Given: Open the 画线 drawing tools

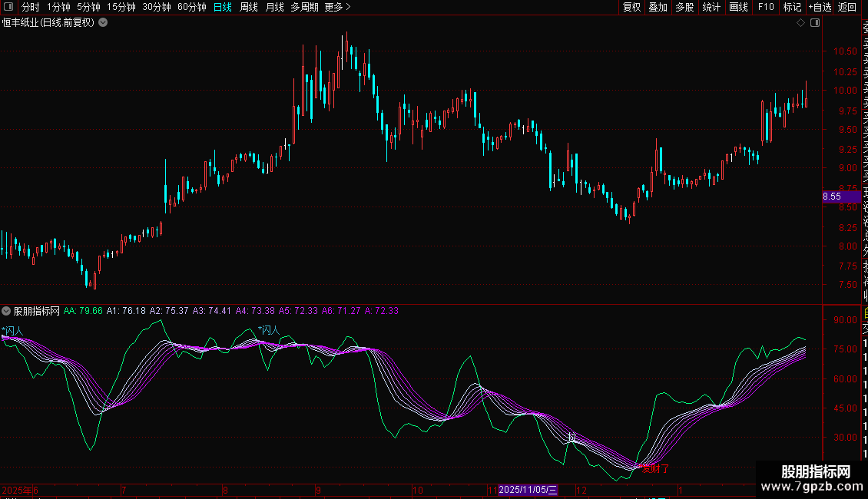Looking at the screenshot, I should pyautogui.click(x=738, y=7).
